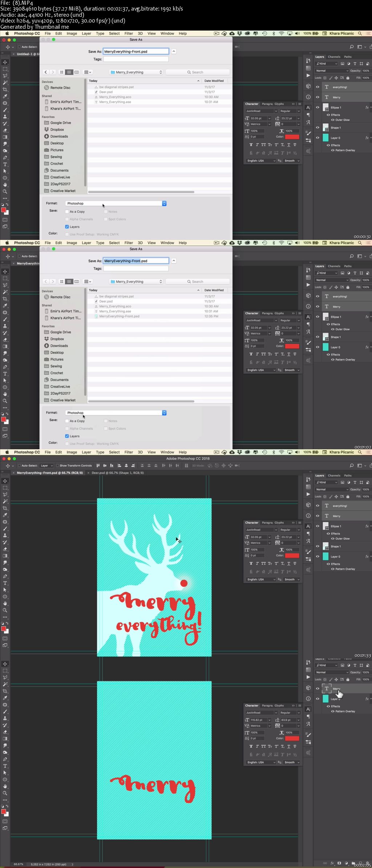Open Spotlight search in 00:01:02 menu bar
Screen dimensions: 372x868
click(x=360, y=243)
